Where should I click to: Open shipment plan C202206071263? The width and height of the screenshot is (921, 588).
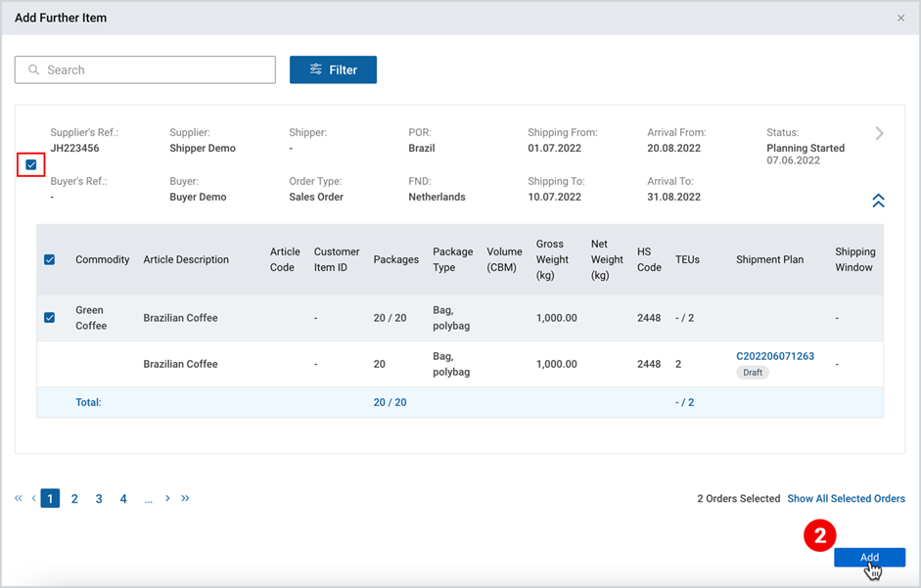point(775,356)
